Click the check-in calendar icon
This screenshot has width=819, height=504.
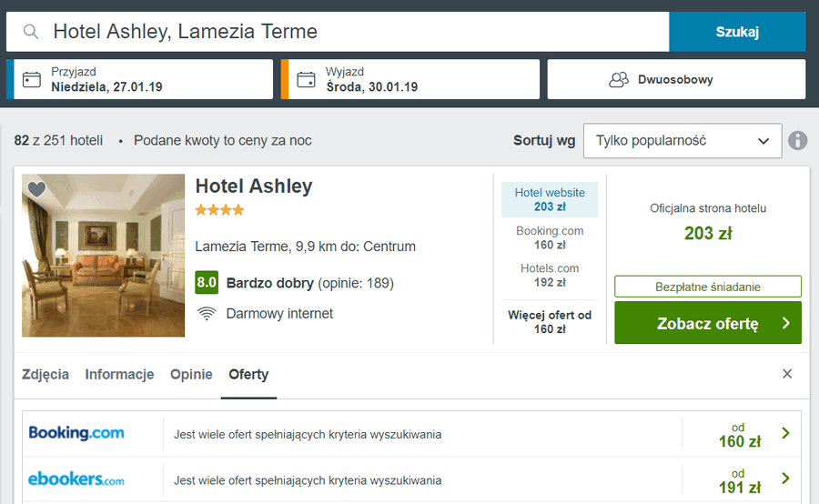[32, 79]
